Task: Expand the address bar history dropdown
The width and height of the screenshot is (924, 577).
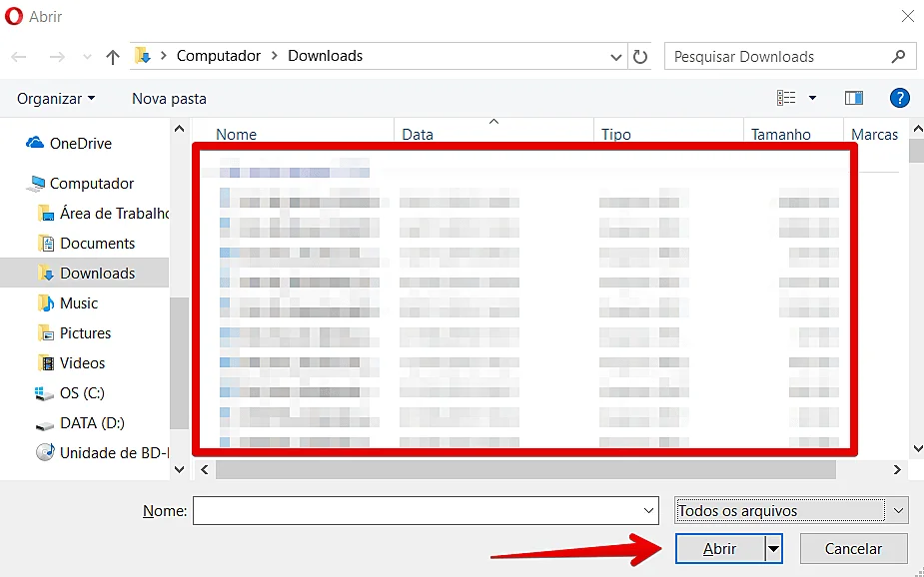Action: [x=615, y=57]
